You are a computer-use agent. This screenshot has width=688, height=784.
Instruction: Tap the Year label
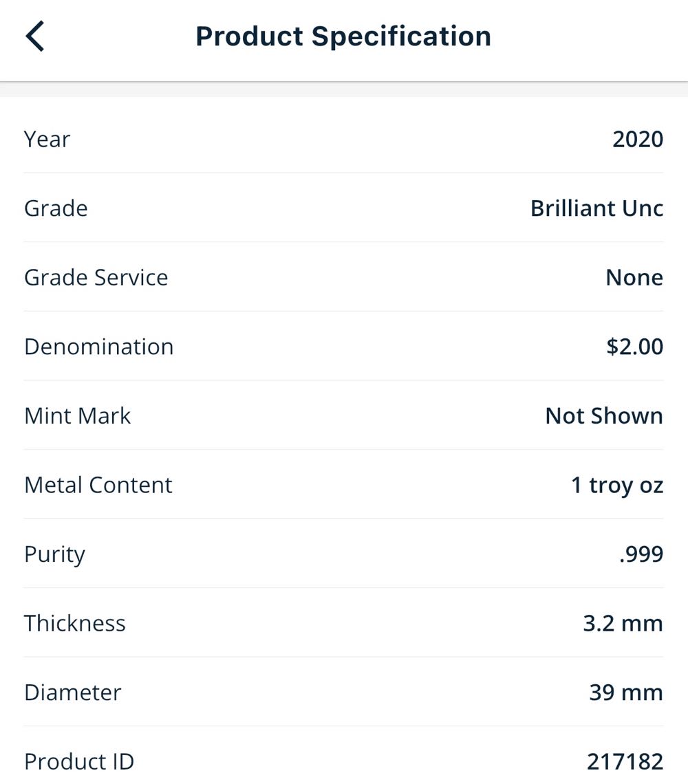pos(47,139)
